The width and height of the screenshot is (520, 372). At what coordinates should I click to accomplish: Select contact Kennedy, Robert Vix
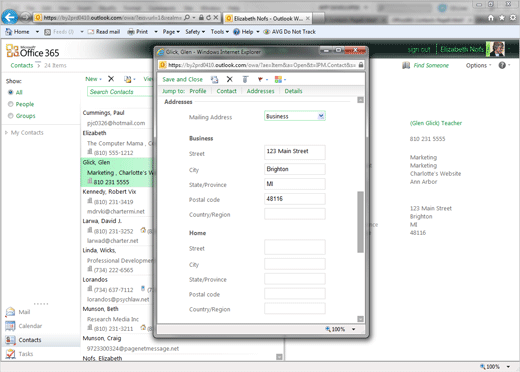[x=117, y=201]
